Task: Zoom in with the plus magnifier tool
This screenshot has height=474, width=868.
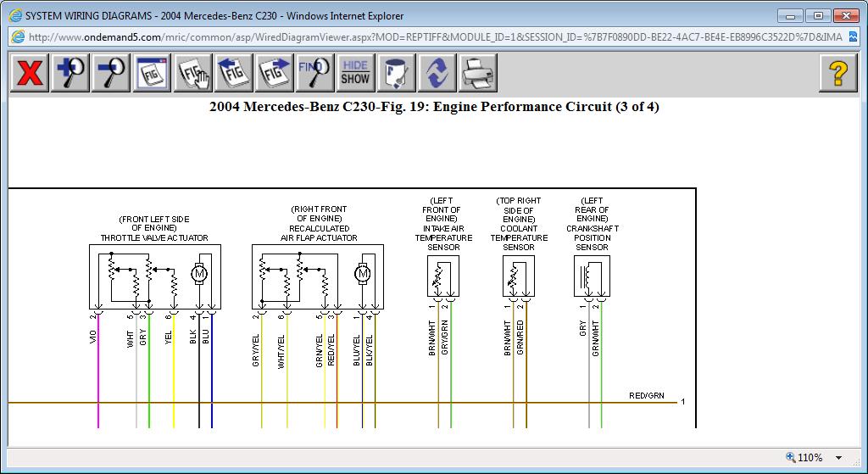Action: point(70,74)
